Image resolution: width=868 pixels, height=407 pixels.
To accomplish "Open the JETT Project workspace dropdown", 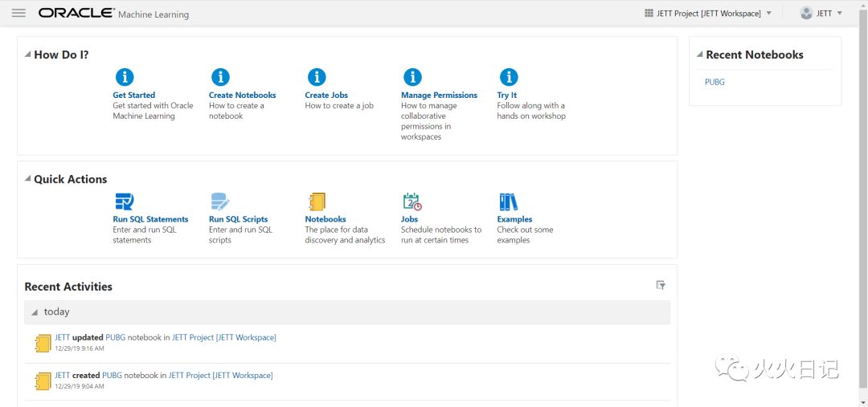I will click(708, 13).
